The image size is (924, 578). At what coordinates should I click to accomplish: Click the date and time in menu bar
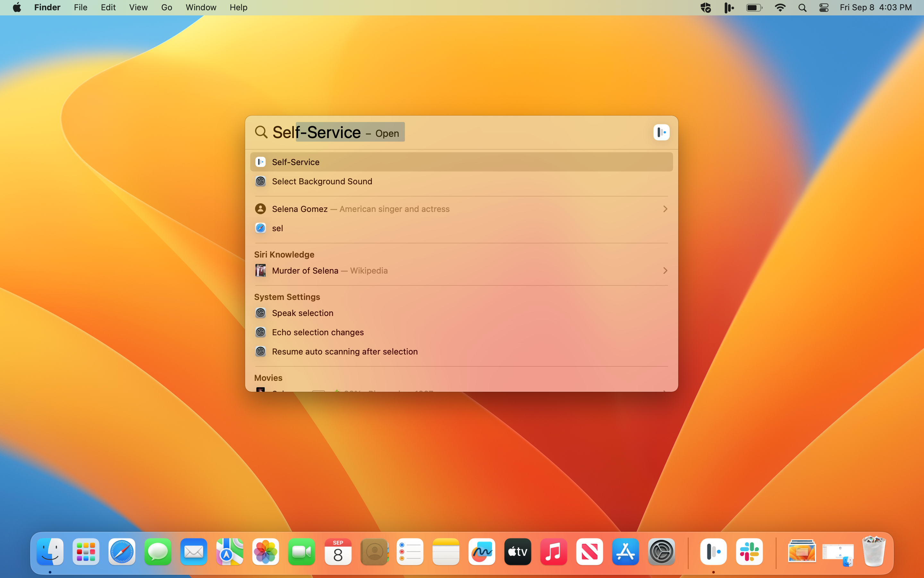pyautogui.click(x=876, y=8)
